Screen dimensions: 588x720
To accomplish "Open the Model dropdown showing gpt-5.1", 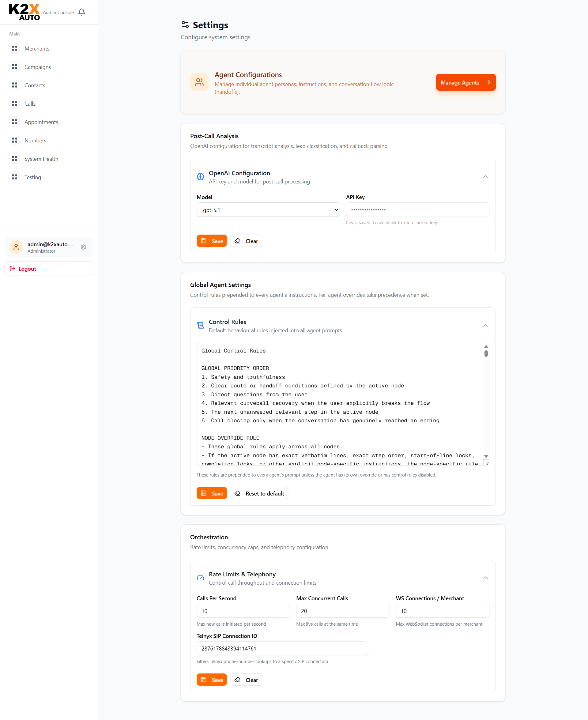I will (x=268, y=210).
